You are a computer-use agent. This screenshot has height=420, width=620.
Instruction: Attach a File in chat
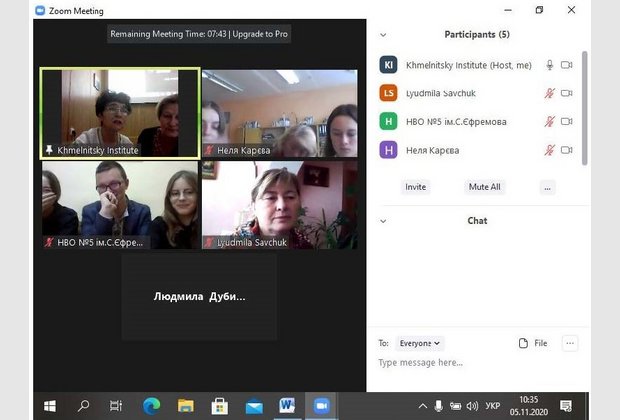[x=533, y=343]
